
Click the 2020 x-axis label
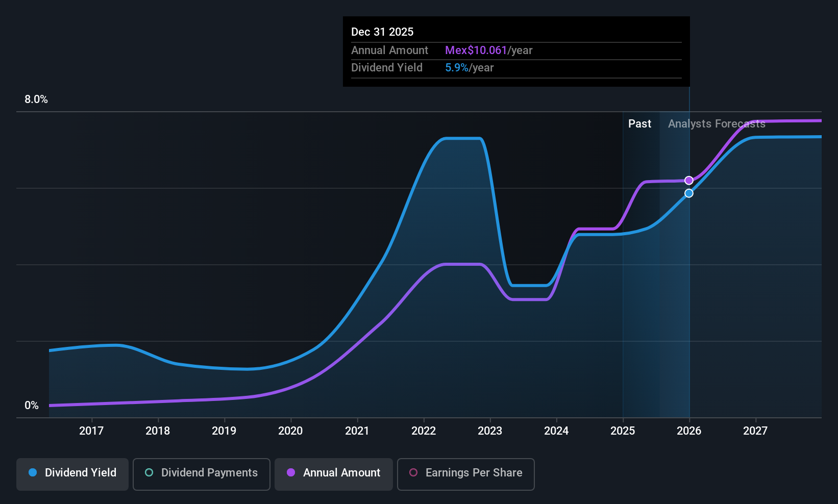point(290,431)
